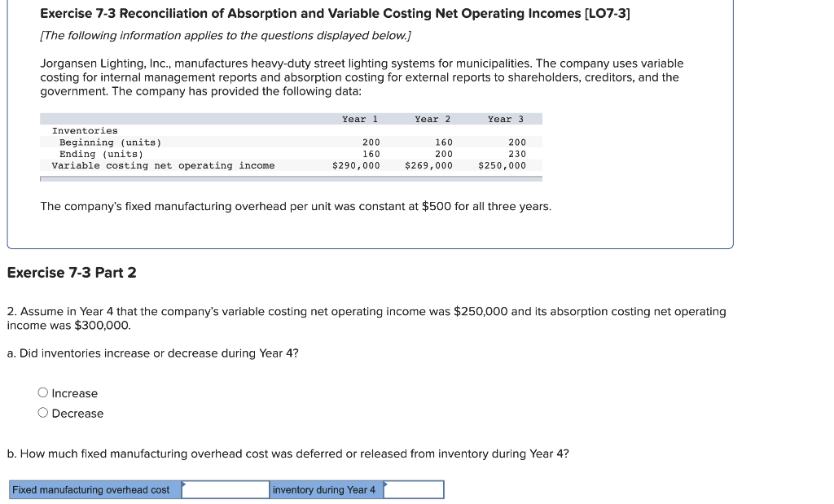
Task: Select the Increase radio button
Action: pos(42,393)
